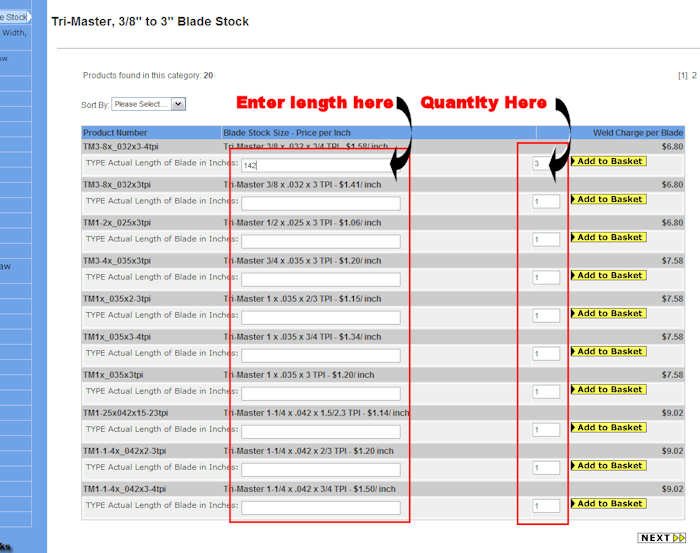
Task: Click quantity box for TM3-8x_032x3-4tpi
Action: pyautogui.click(x=546, y=163)
